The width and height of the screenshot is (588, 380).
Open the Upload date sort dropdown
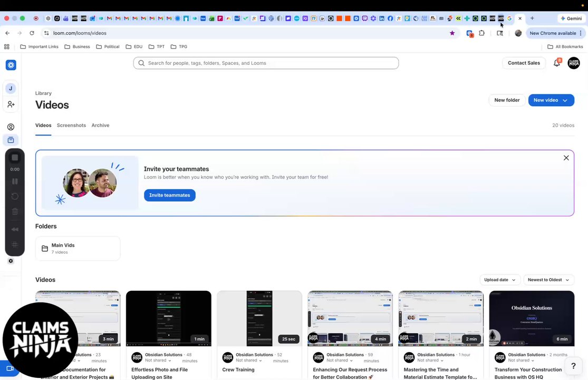[500, 280]
